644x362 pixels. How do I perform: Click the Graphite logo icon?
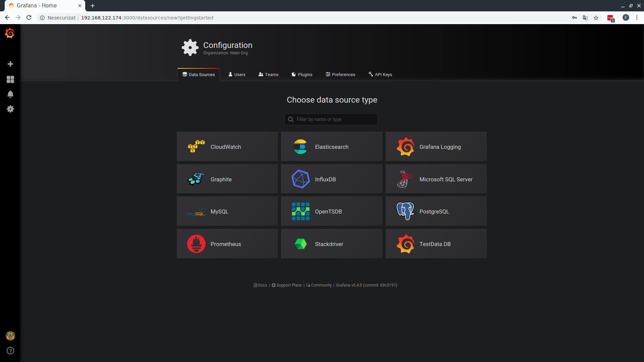coord(196,179)
